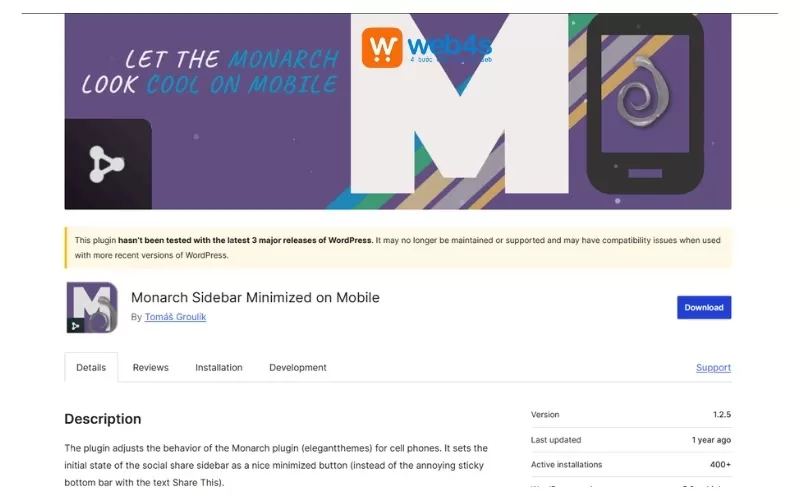800x500 pixels.
Task: Click the Monarch plugin icon thumbnail
Action: [x=92, y=307]
